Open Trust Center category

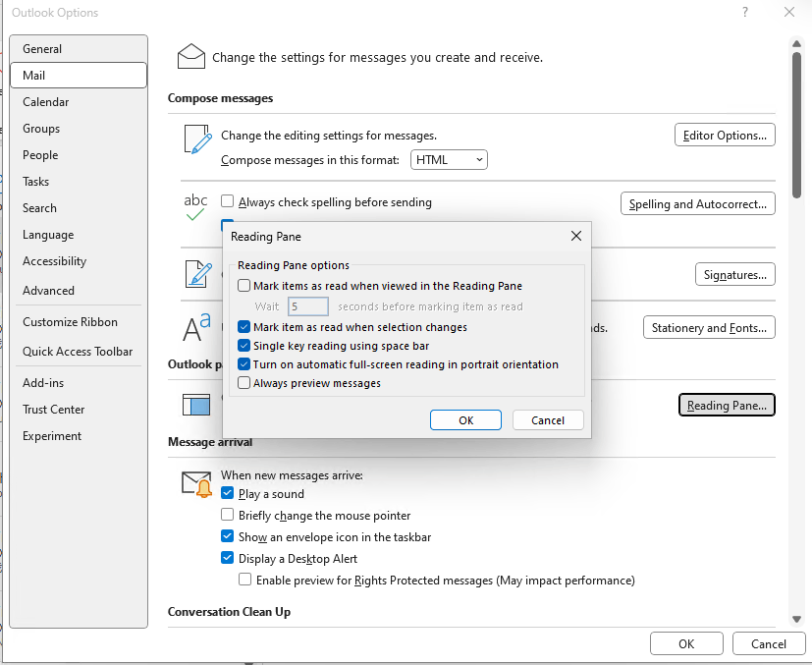click(79, 410)
